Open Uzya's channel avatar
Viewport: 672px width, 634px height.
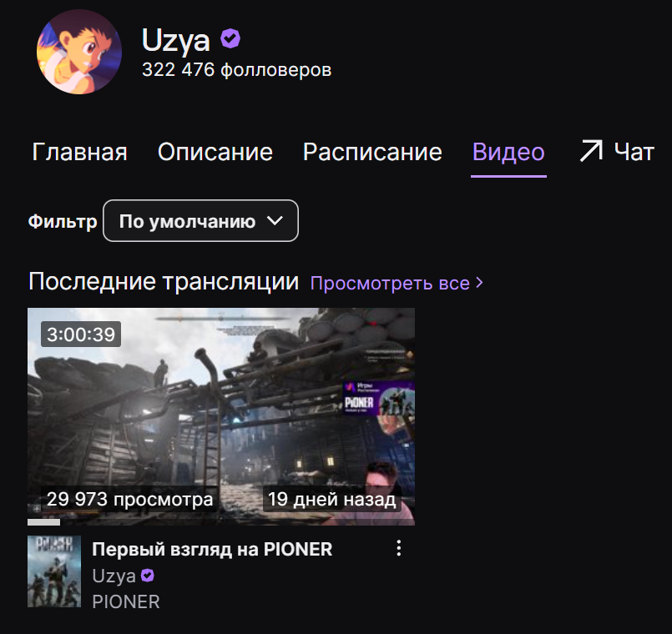pos(78,52)
